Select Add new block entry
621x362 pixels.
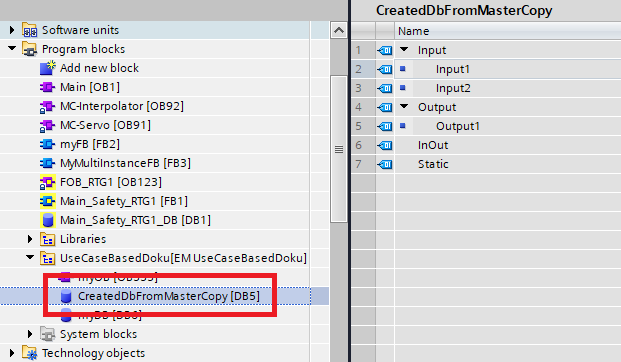99,68
